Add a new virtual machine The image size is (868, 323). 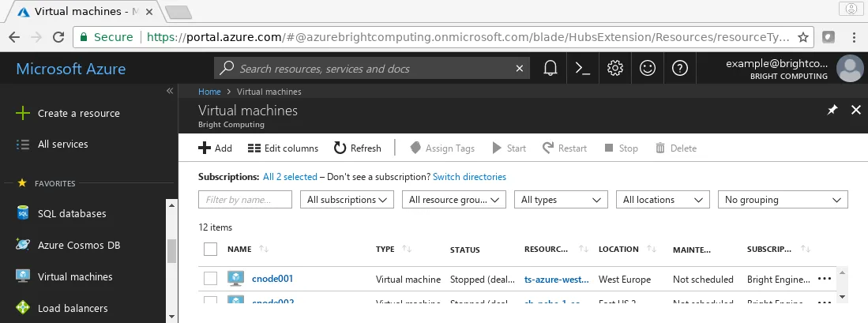tap(216, 148)
